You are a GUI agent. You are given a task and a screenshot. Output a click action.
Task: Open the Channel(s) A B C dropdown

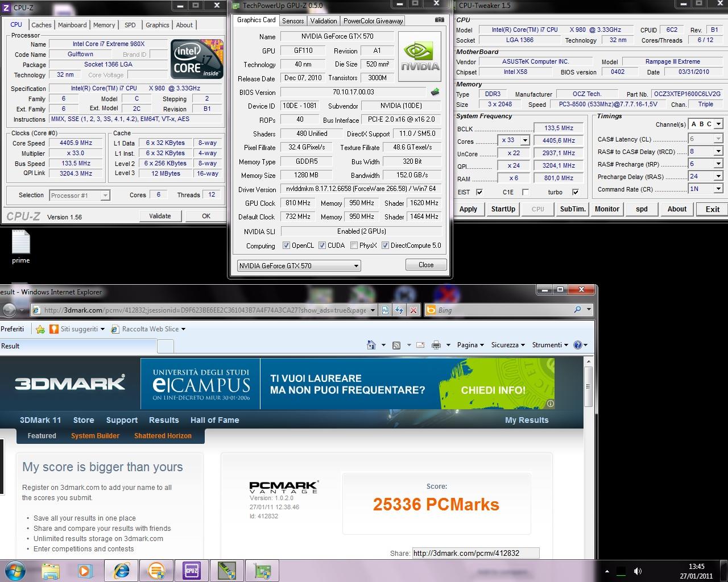click(718, 124)
